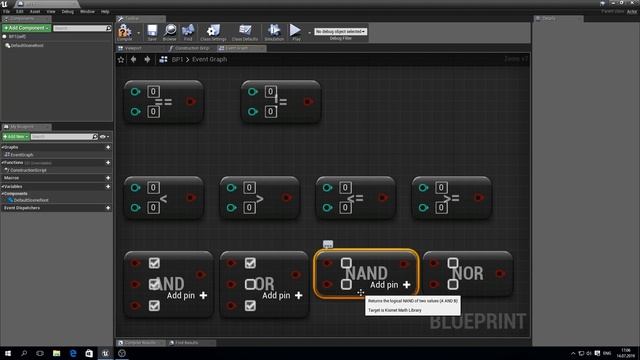
Task: Click the Epic Games launcher taskbar icon
Action: pos(105,353)
